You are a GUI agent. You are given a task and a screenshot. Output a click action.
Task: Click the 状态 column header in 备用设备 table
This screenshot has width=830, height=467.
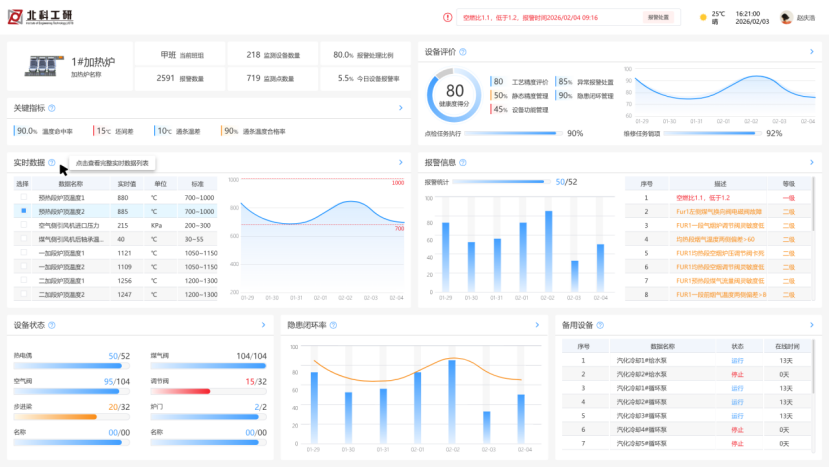tap(737, 346)
